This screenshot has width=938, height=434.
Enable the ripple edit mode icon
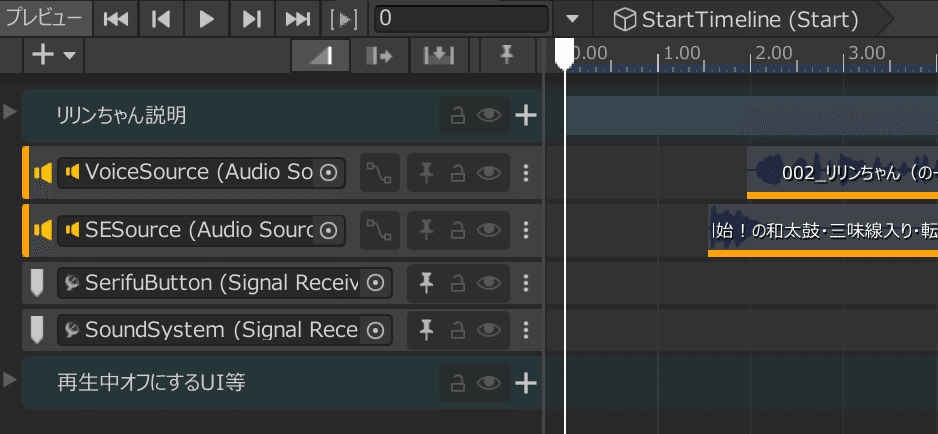[381, 56]
